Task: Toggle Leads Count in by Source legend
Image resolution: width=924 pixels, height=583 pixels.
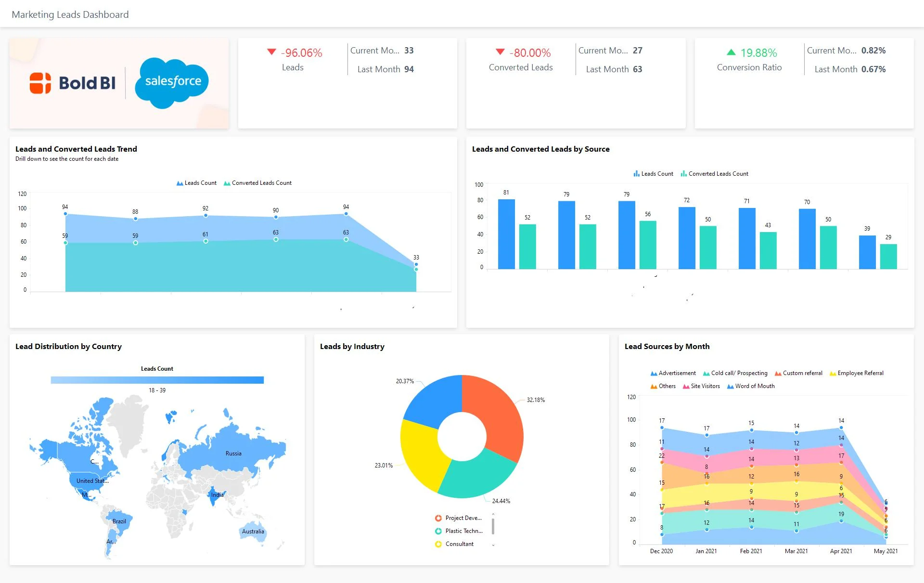Action: 653,174
